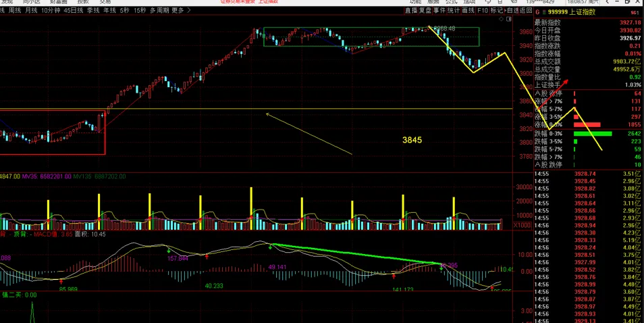The height and width of the screenshot is (323, 644).
Task: Click the MACD值 3.65 indicator label
Action: [53, 234]
